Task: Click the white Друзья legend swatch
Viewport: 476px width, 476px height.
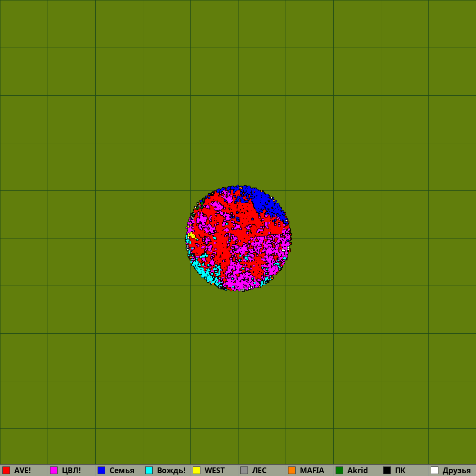Action: point(435,470)
